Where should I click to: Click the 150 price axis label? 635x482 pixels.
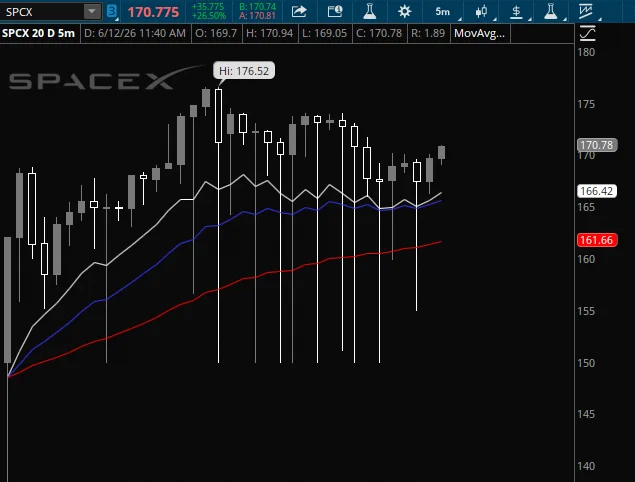586,363
